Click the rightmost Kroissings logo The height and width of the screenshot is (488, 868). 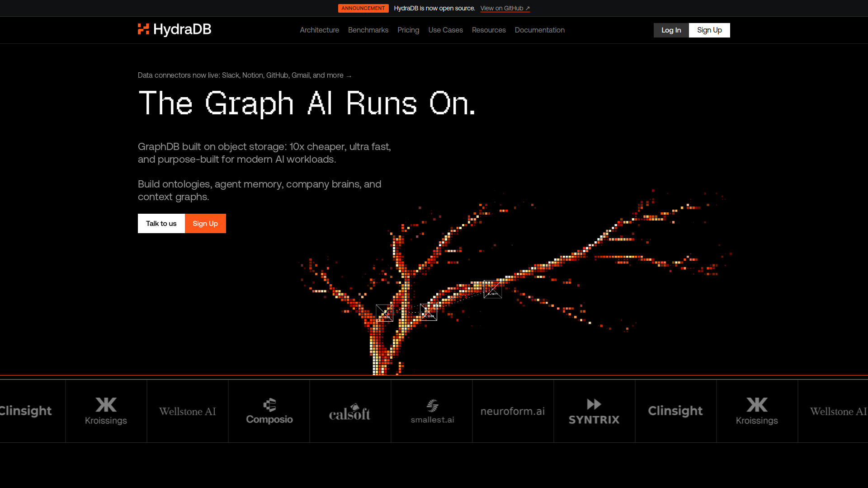(x=757, y=411)
